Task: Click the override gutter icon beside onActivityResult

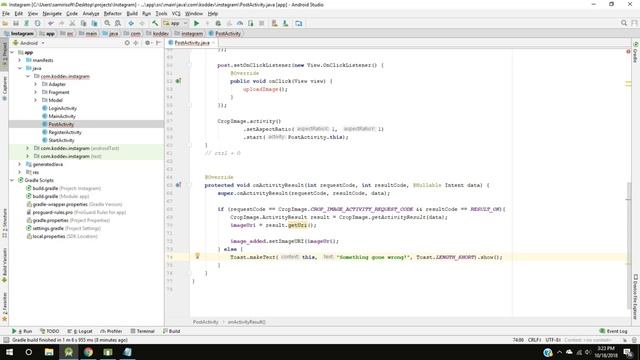Action: click(178, 185)
